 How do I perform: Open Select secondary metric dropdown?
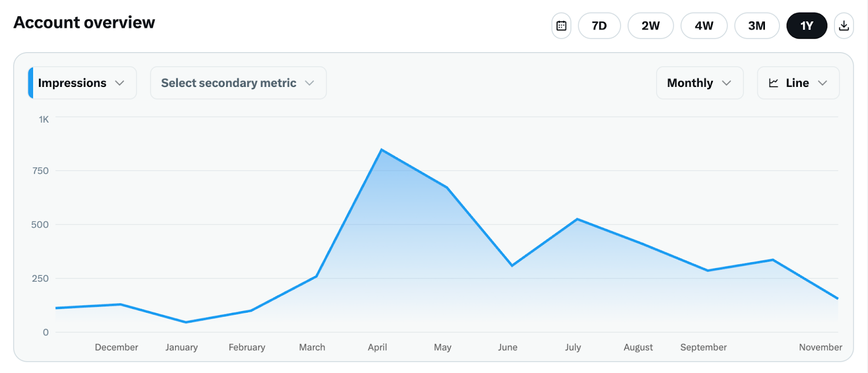click(x=238, y=83)
